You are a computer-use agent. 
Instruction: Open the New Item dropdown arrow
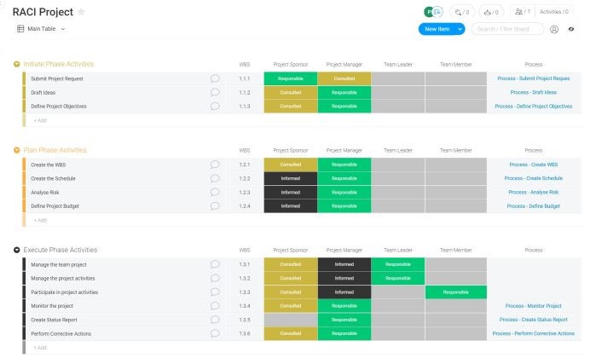(460, 29)
